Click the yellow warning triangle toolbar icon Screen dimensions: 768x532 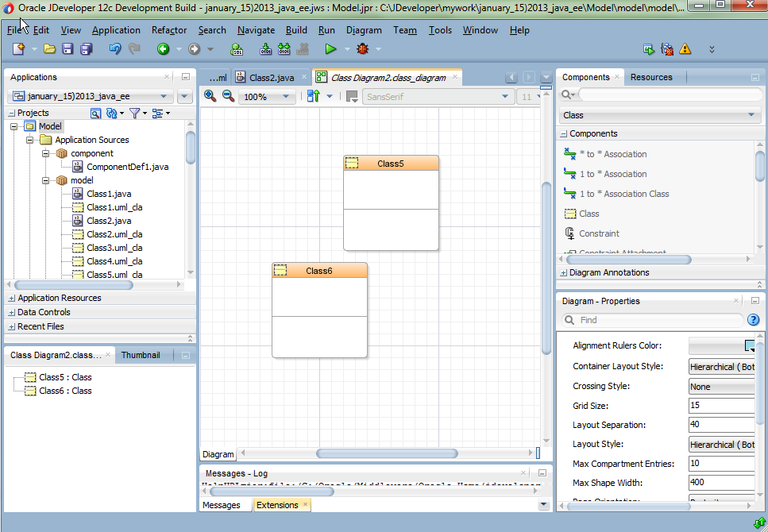pos(685,49)
